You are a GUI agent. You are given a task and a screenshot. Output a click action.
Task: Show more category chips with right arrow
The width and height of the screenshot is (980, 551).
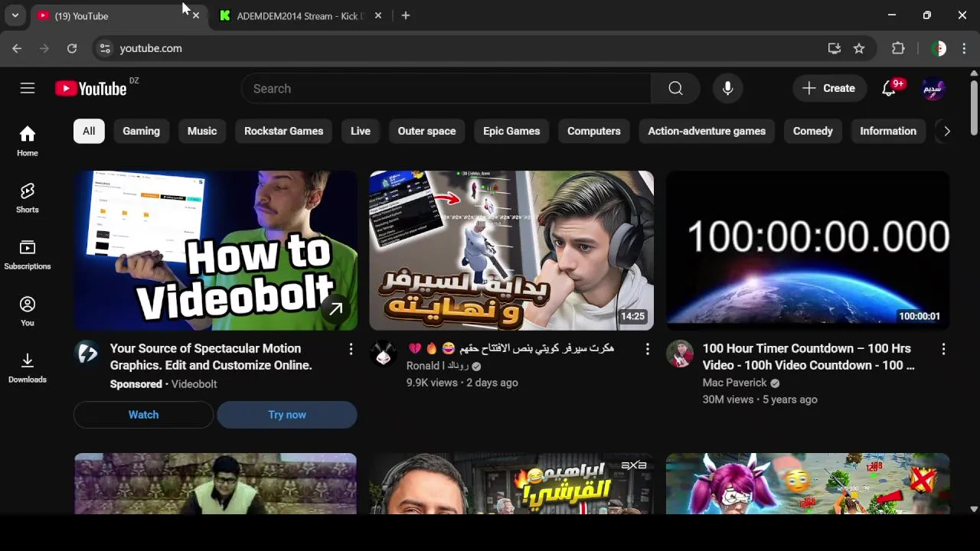tap(947, 131)
